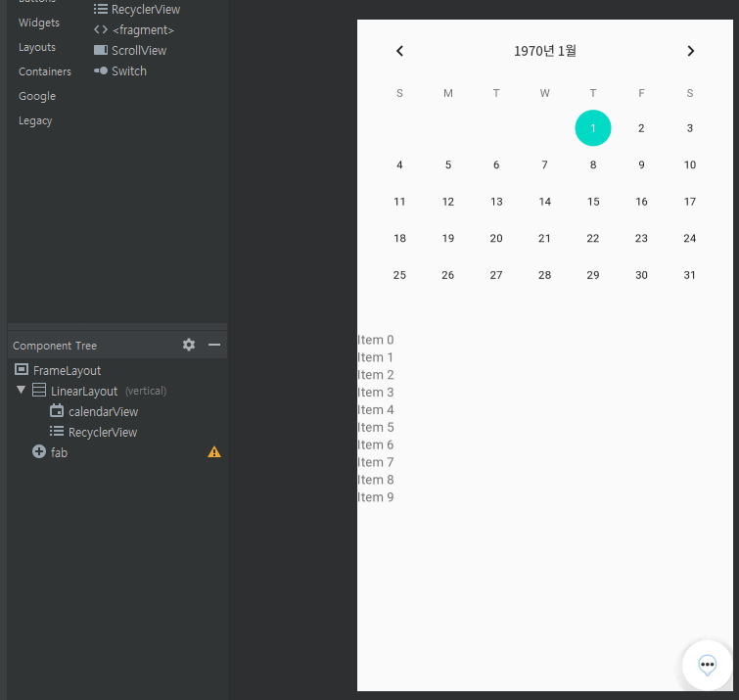Select date 10 on the calendar
Viewport: 739px width, 700px height.
pos(689,165)
